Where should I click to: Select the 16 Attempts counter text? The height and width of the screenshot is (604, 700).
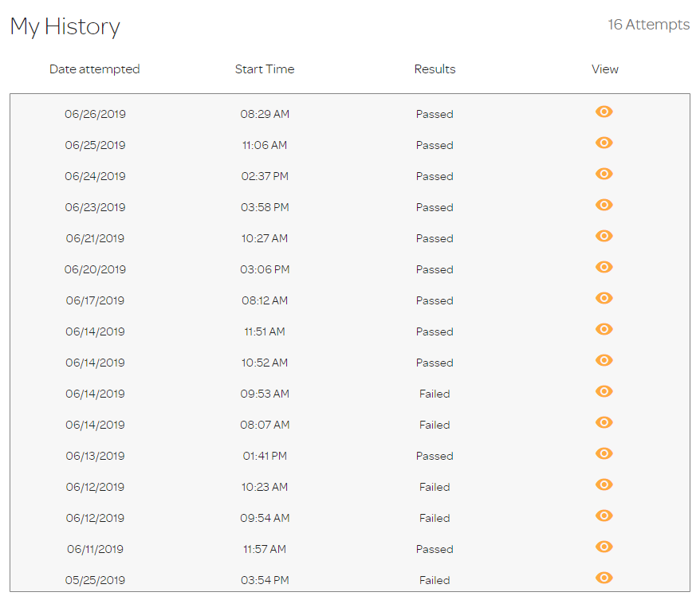649,25
